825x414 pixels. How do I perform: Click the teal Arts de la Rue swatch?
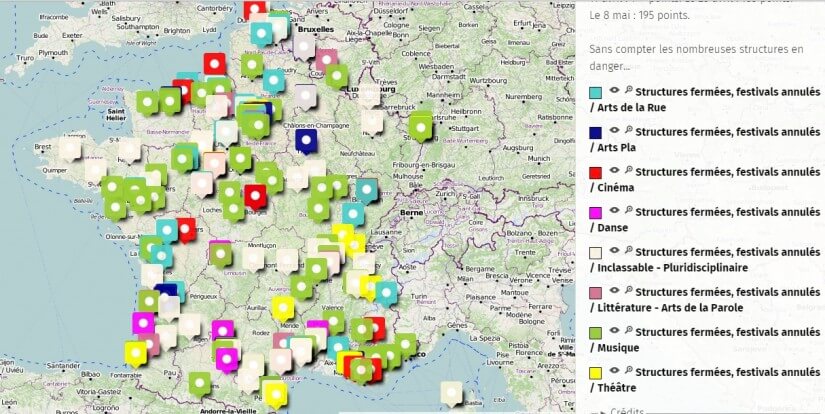click(x=596, y=93)
